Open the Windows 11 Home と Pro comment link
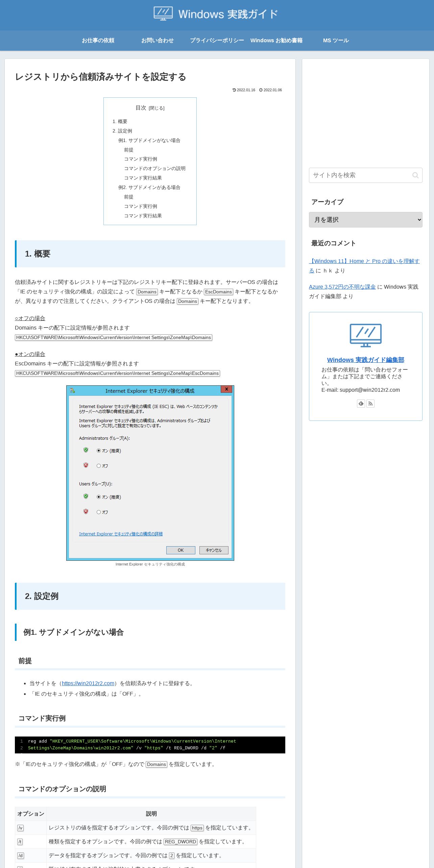This screenshot has width=434, height=868. click(x=364, y=266)
